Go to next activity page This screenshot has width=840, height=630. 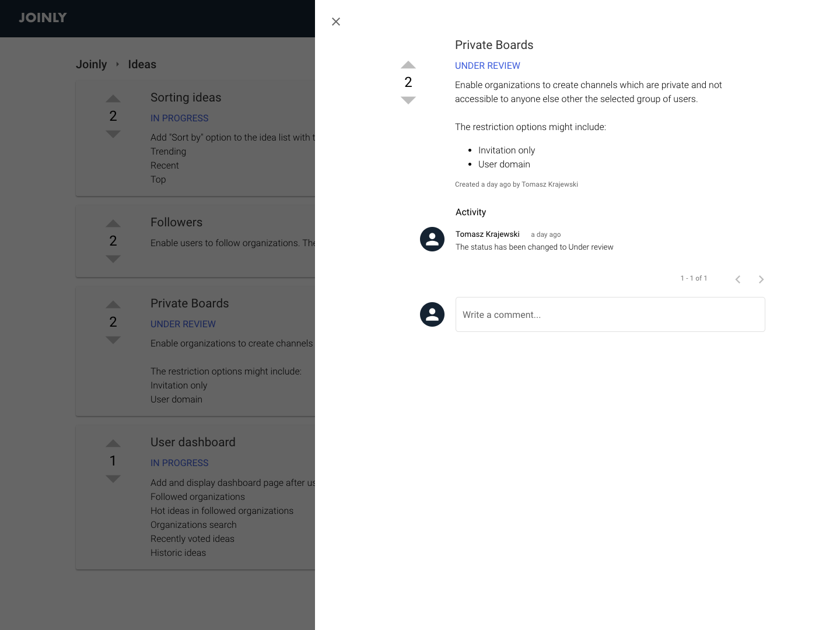click(761, 279)
